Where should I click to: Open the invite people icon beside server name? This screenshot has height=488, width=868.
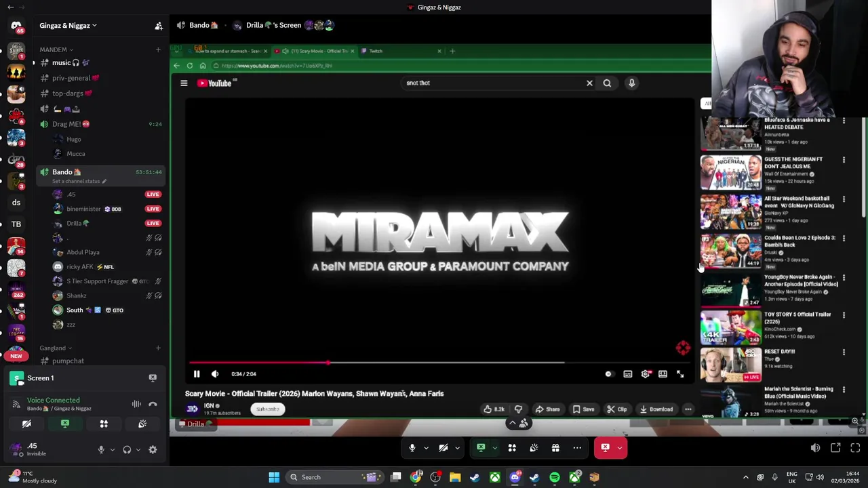[x=159, y=26]
